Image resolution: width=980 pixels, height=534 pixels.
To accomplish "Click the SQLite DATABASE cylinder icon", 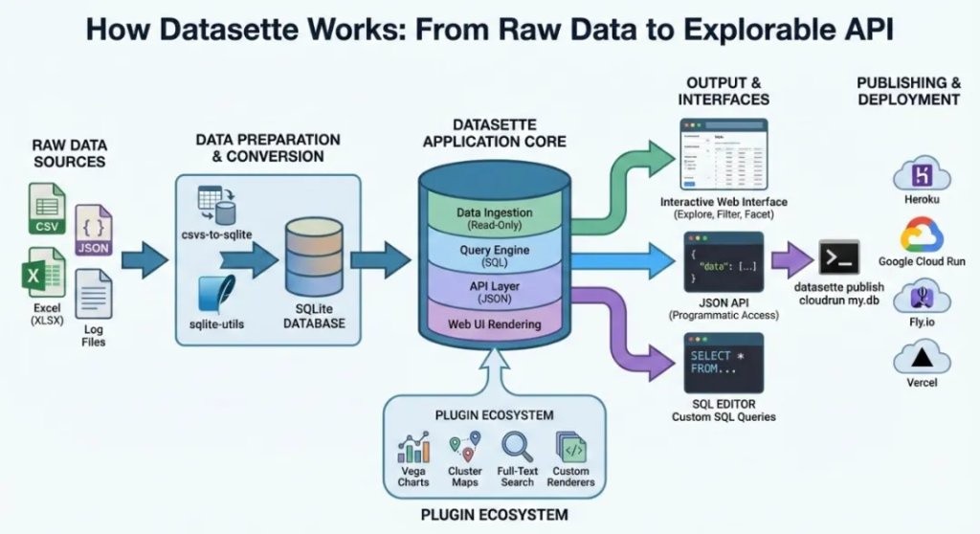I will [x=314, y=257].
